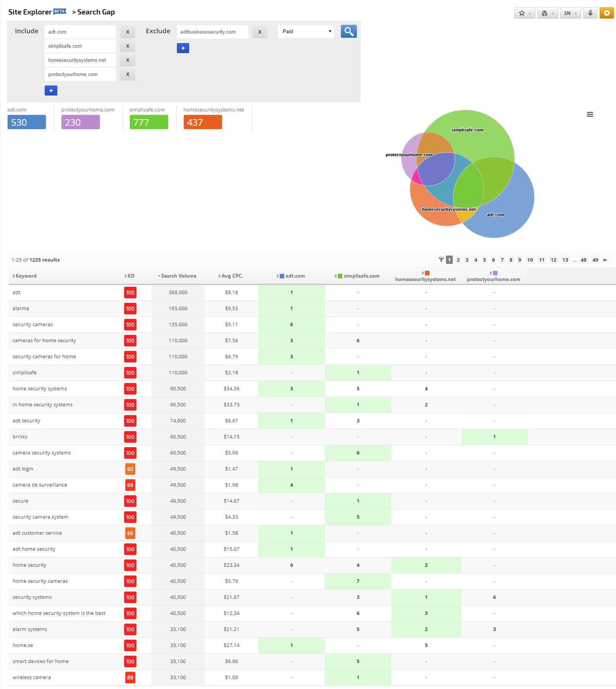Click the funnel filter icon
Image resolution: width=616 pixels, height=689 pixels.
pos(441,260)
